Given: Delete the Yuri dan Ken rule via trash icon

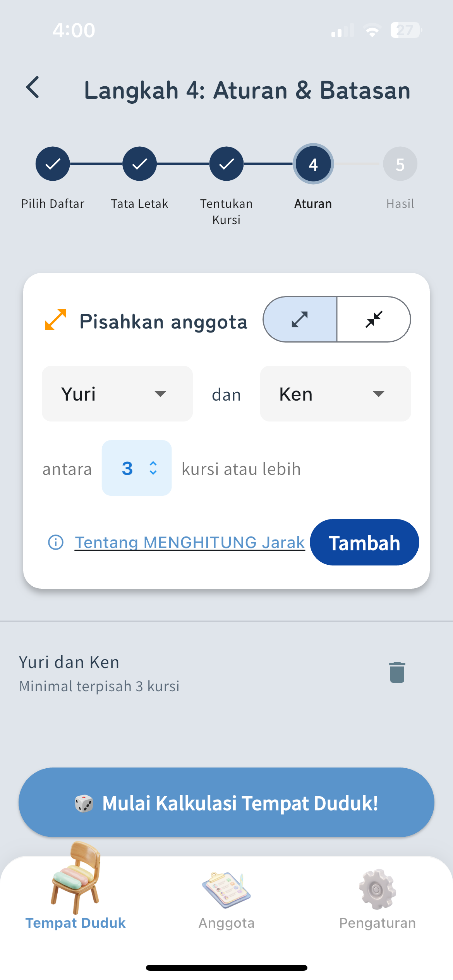Looking at the screenshot, I should pos(396,672).
